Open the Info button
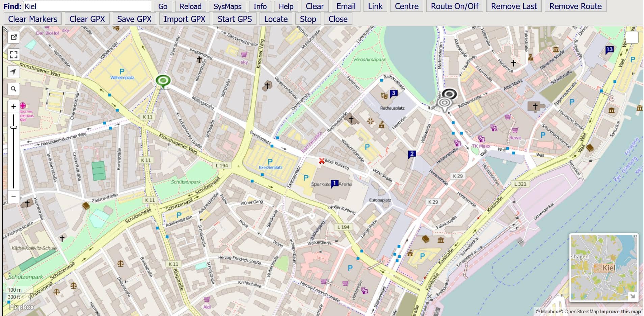This screenshot has height=316, width=644. [x=260, y=6]
